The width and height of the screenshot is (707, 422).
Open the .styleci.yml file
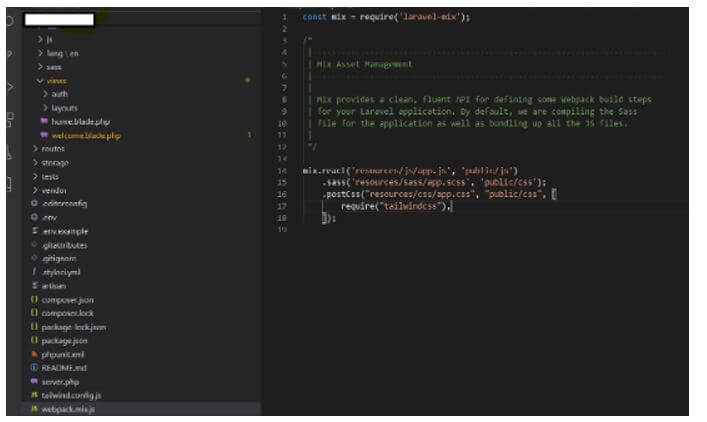pos(60,272)
